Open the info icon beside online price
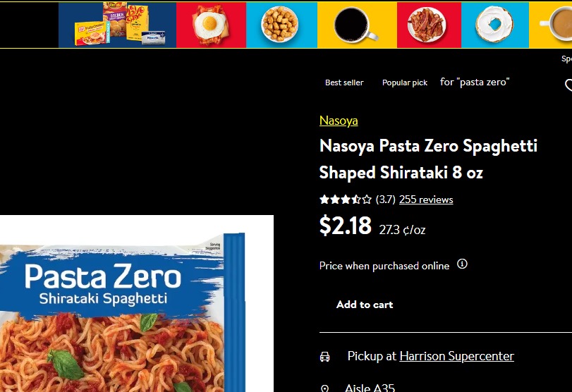Image resolution: width=572 pixels, height=392 pixels. coord(462,264)
